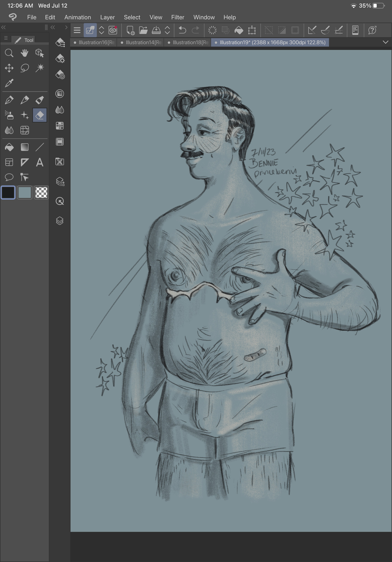Open the Layers panel icon
This screenshot has width=392, height=562.
pos(60,221)
